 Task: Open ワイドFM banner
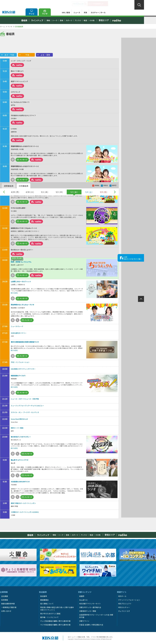point(98,570)
